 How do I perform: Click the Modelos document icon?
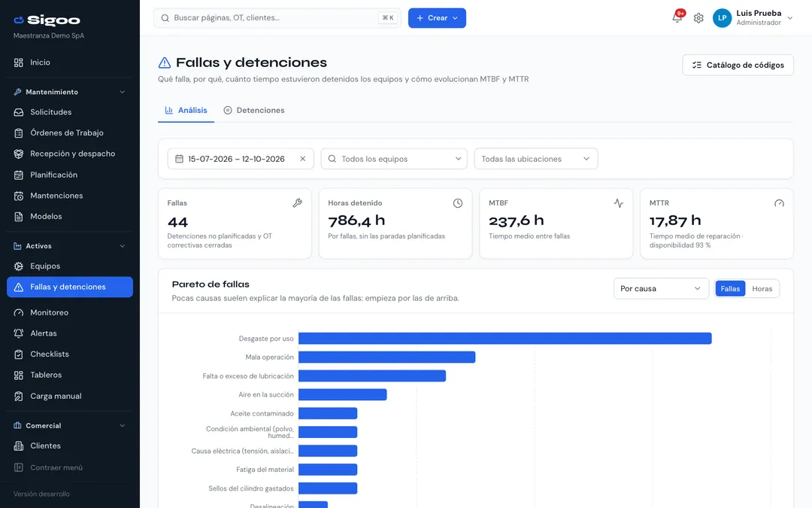click(19, 217)
